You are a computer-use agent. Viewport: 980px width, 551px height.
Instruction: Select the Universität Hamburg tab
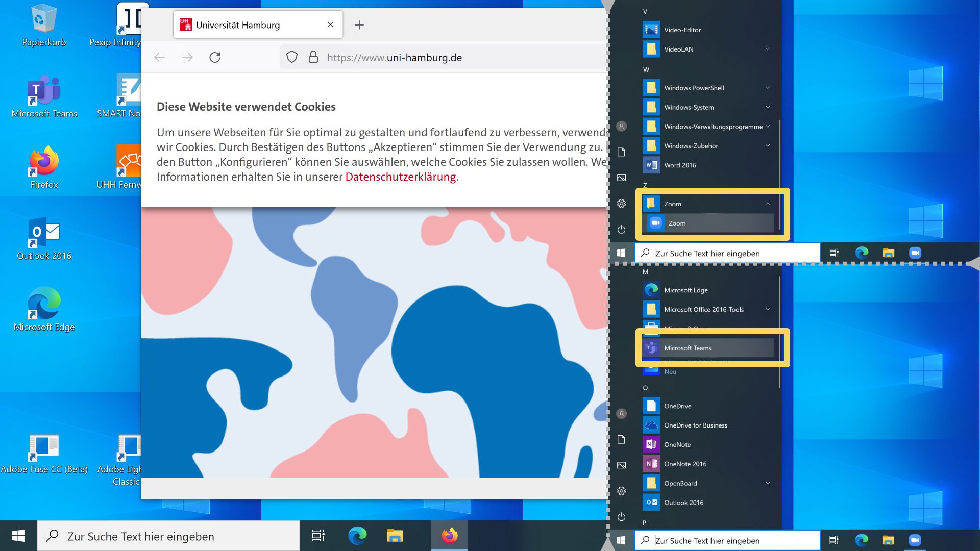[x=258, y=24]
